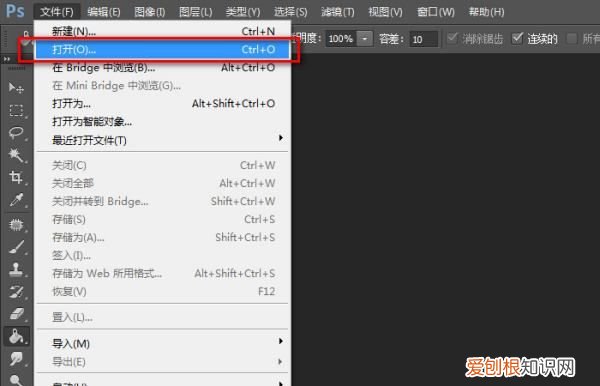Choose 恢复(V) menu entry
600x386 pixels.
click(163, 292)
